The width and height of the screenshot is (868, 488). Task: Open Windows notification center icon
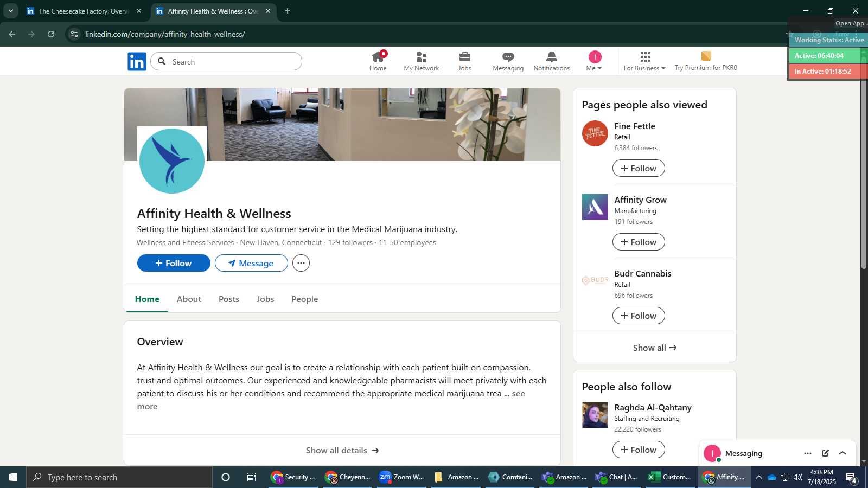coord(851,478)
